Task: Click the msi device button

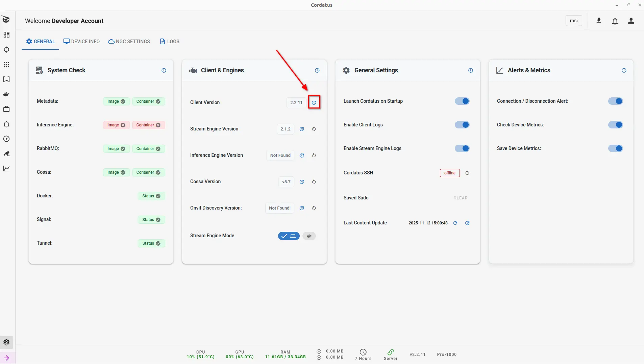Action: [x=574, y=21]
